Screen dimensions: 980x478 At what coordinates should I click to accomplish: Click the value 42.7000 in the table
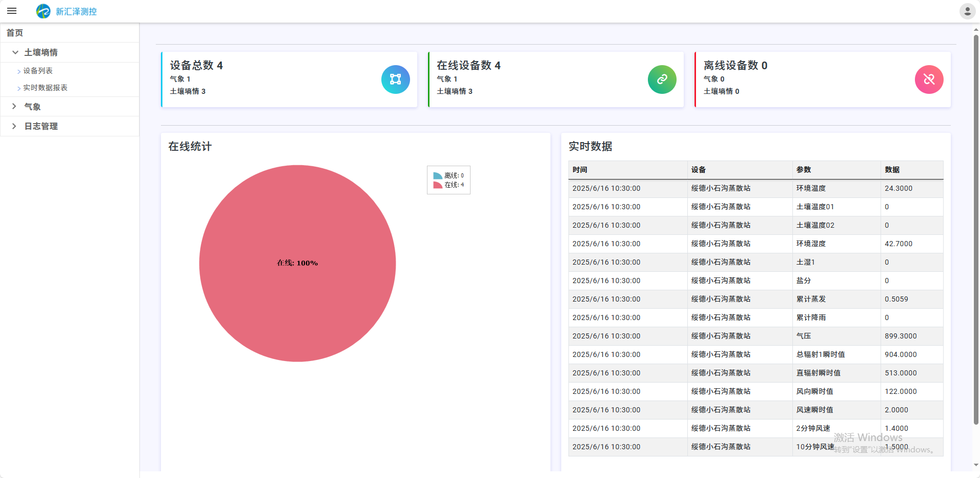tap(899, 244)
